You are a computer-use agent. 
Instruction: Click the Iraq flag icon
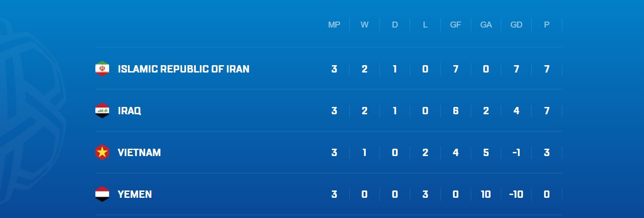click(x=102, y=111)
